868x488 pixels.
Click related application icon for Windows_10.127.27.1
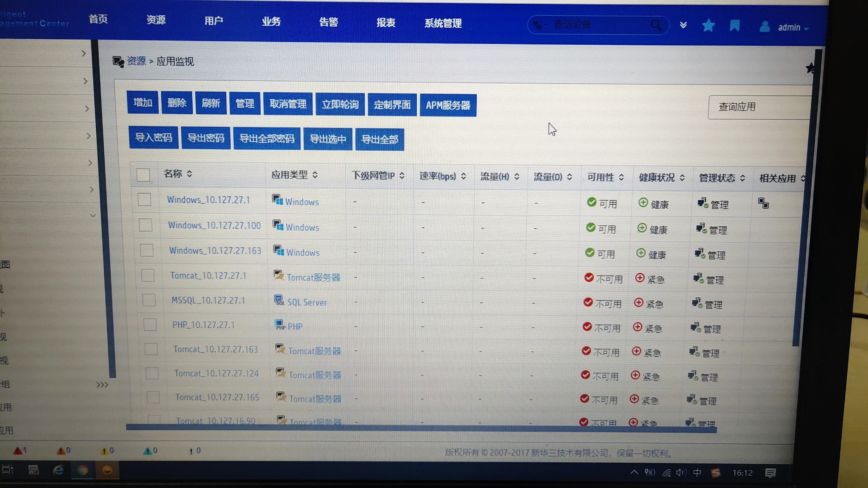pos(763,203)
